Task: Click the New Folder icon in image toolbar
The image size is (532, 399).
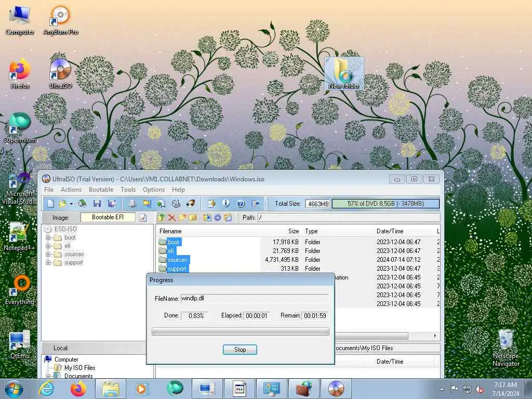Action: [x=182, y=218]
